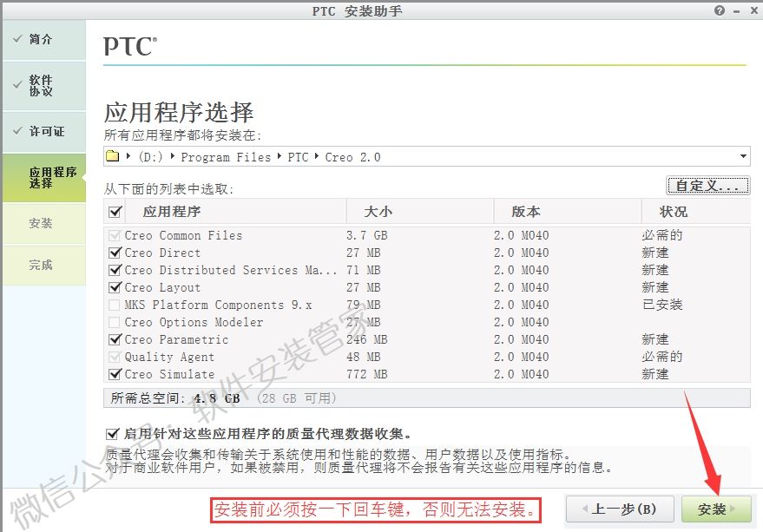The image size is (763, 532).
Task: Click the folder icon in install path
Action: click(112, 157)
